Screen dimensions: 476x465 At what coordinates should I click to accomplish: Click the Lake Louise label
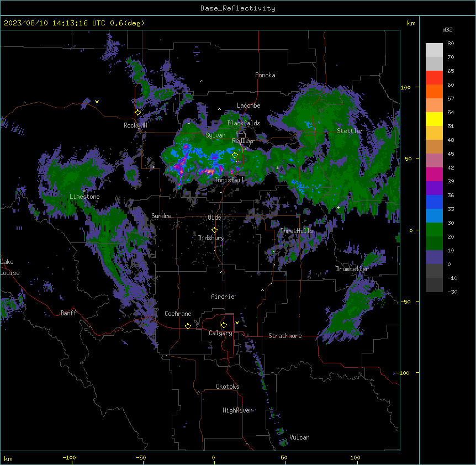10,267
